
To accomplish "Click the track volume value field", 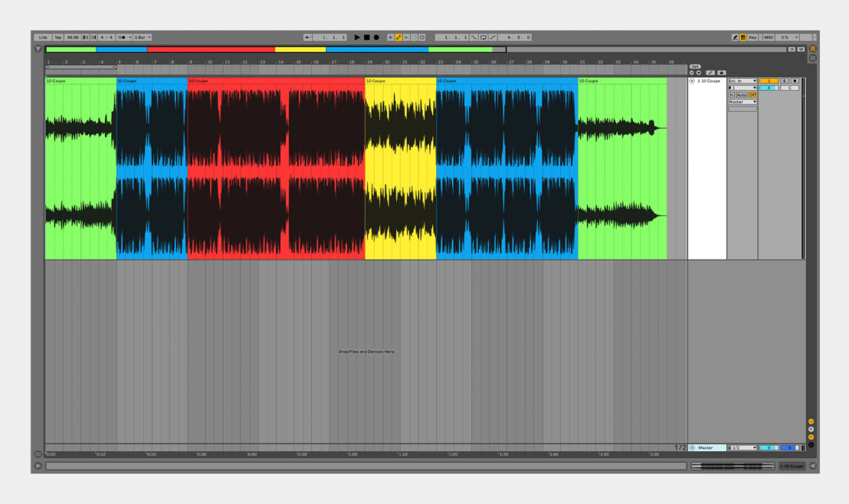I will (x=769, y=88).
